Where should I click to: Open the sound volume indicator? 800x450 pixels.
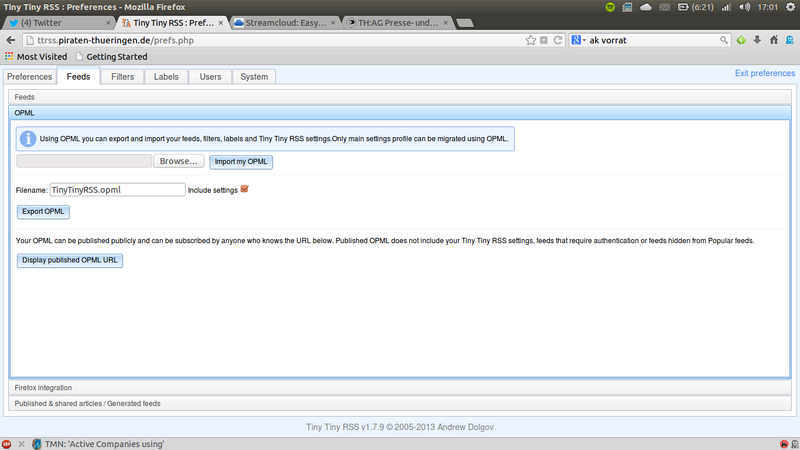[744, 7]
